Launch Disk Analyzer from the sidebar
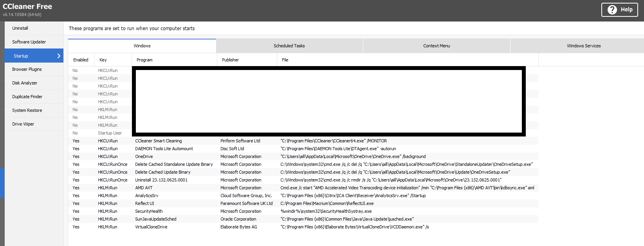Screen dimensions: 644x246 pos(34,83)
